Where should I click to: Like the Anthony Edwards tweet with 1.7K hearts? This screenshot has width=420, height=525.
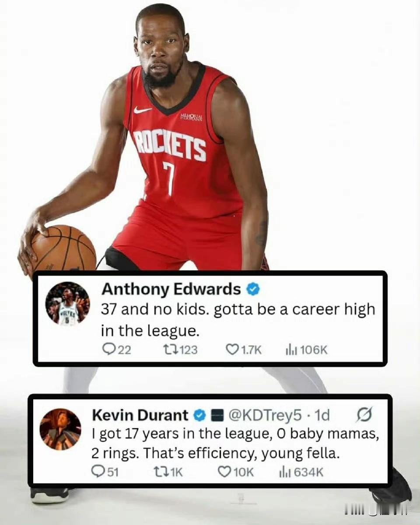click(x=231, y=350)
